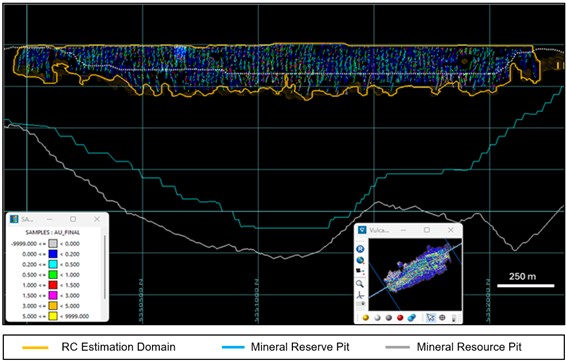Click the white sphere icon in bottom toolbar
Screen dimensions: 566x361
377,318
